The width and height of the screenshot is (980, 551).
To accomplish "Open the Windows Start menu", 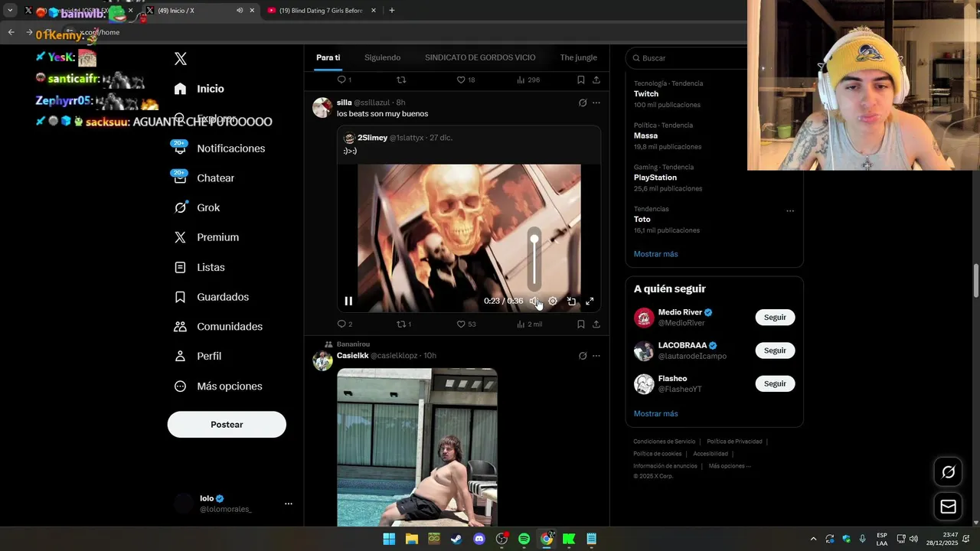I will coord(389,539).
